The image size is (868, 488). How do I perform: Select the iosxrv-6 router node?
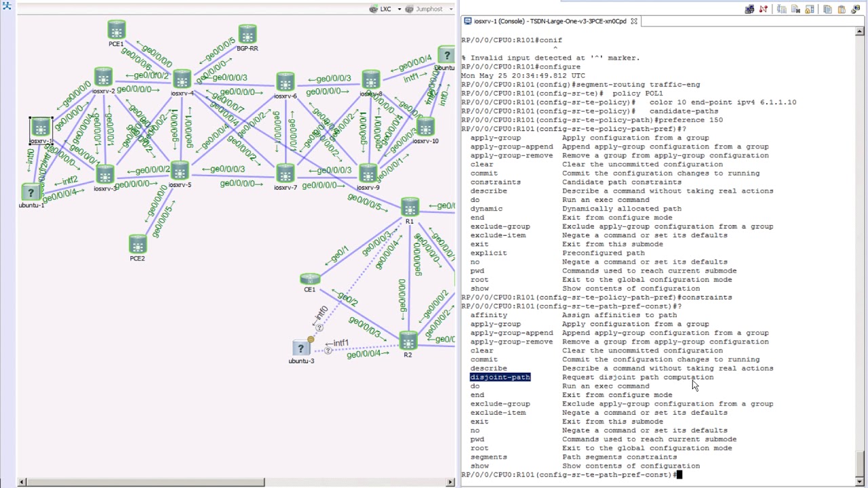click(285, 82)
